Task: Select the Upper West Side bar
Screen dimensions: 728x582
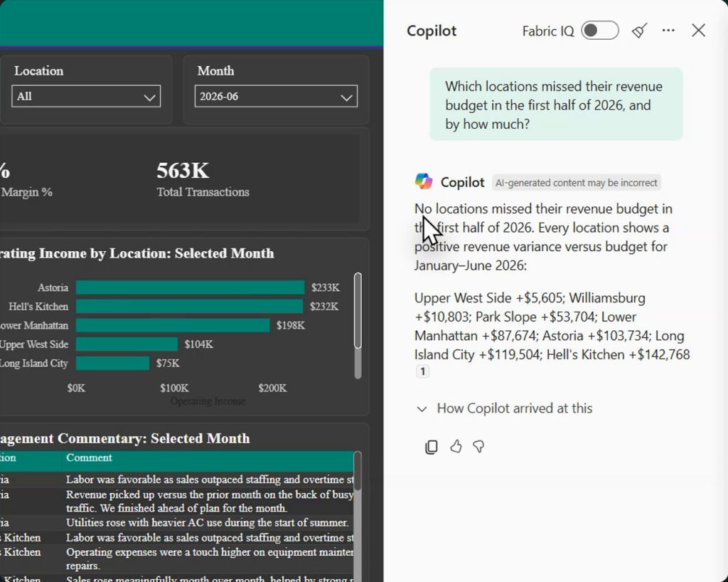Action: [x=127, y=344]
